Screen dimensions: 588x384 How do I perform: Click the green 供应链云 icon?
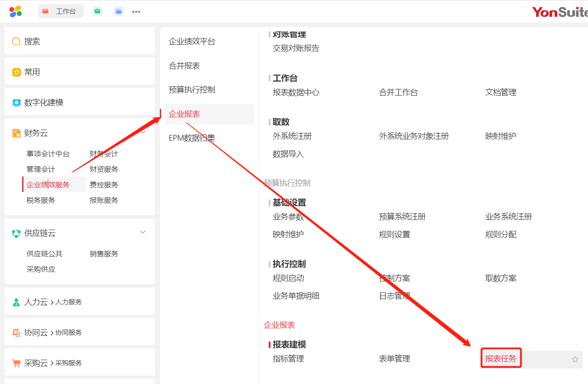[x=16, y=234]
